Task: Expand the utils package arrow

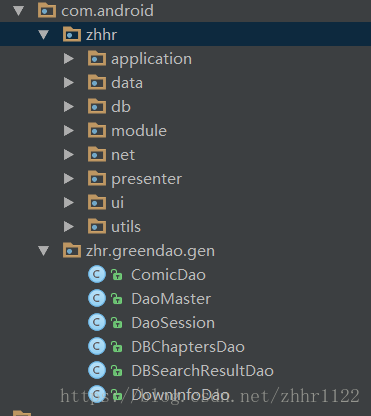Action: (69, 227)
